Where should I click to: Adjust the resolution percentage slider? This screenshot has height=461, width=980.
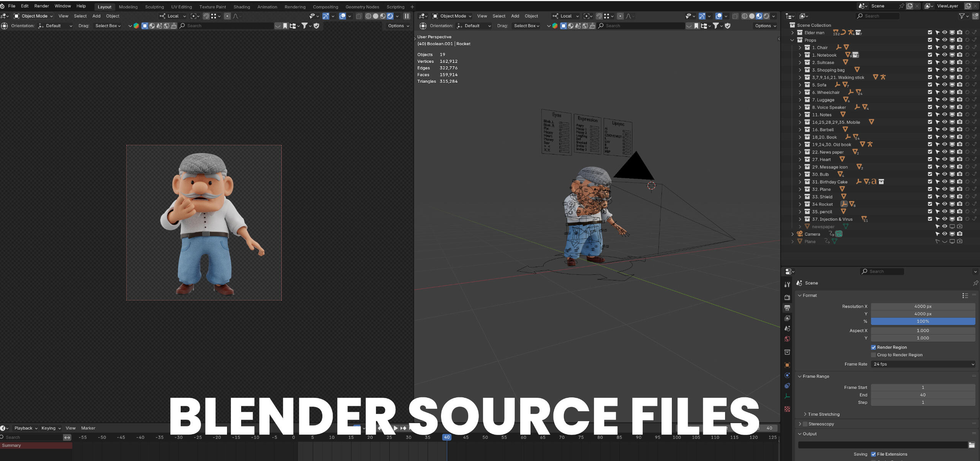[923, 322]
